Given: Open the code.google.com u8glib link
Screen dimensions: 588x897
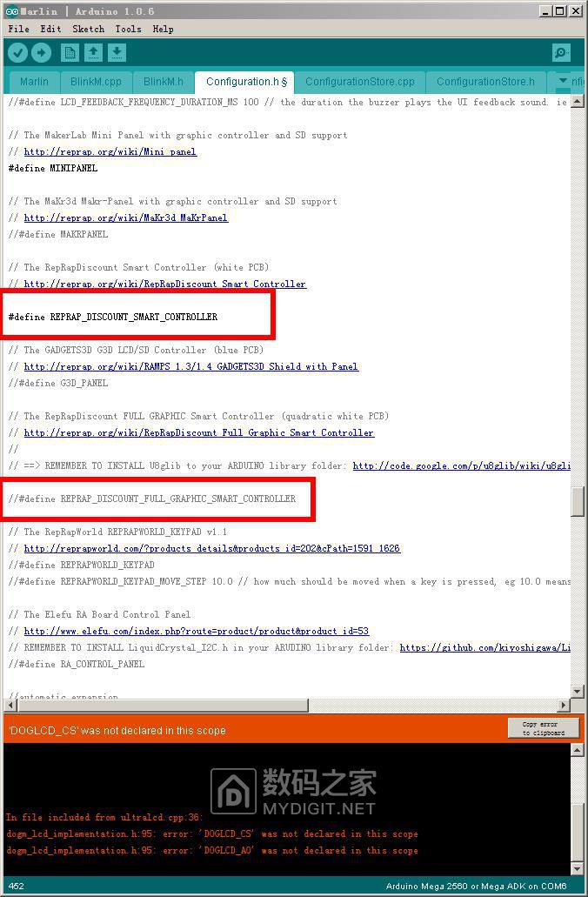Looking at the screenshot, I should click(x=461, y=466).
